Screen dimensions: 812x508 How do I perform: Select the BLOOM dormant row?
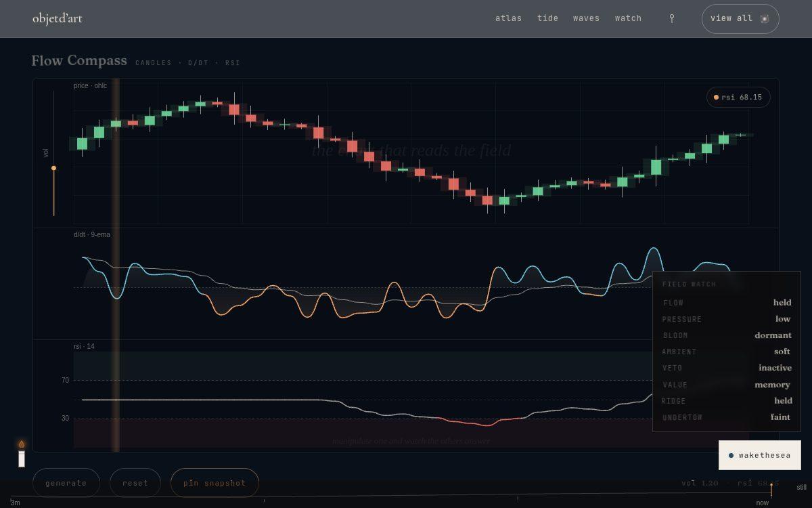727,335
